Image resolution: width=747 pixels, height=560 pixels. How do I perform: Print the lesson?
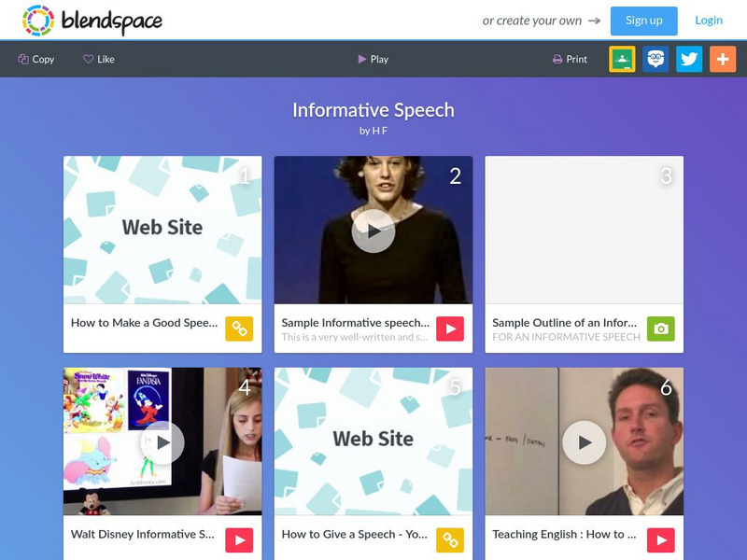[x=570, y=59]
